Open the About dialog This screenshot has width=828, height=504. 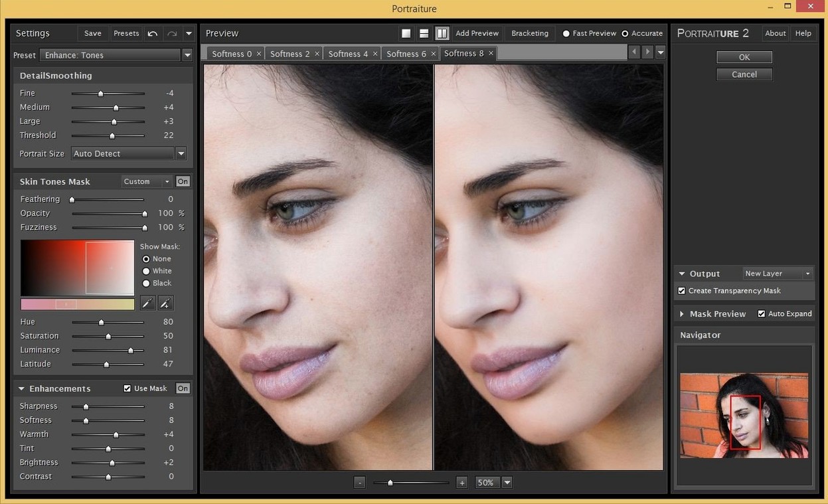(776, 33)
